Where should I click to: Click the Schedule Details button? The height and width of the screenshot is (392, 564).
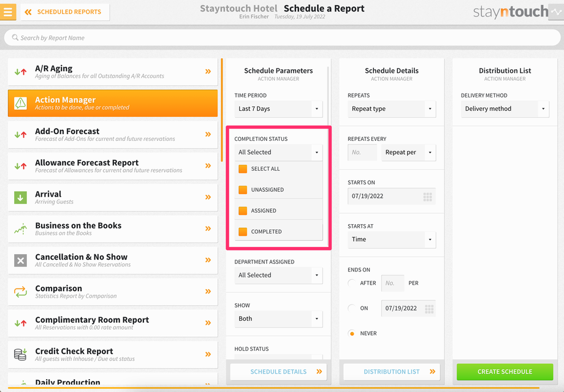pyautogui.click(x=278, y=372)
